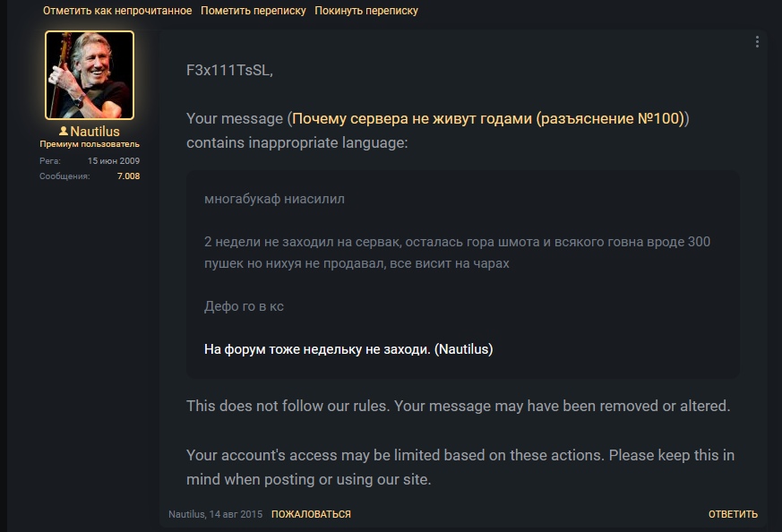
Task: Open the Nautilus username profile link
Action: (95, 131)
